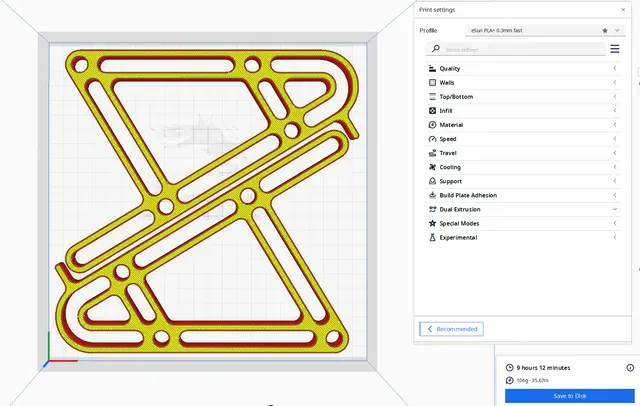Click the Experimental flask icon
Screen dimensions: 640x406
click(x=432, y=237)
